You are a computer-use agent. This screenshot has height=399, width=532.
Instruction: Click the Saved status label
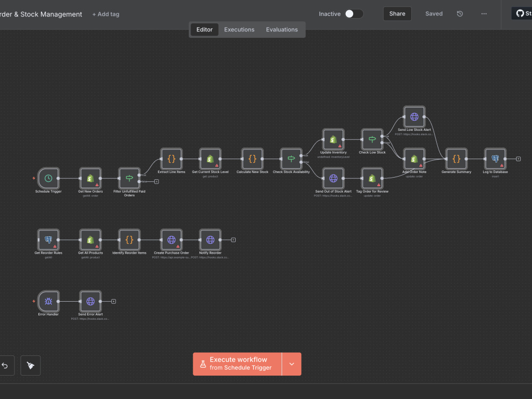pyautogui.click(x=434, y=14)
